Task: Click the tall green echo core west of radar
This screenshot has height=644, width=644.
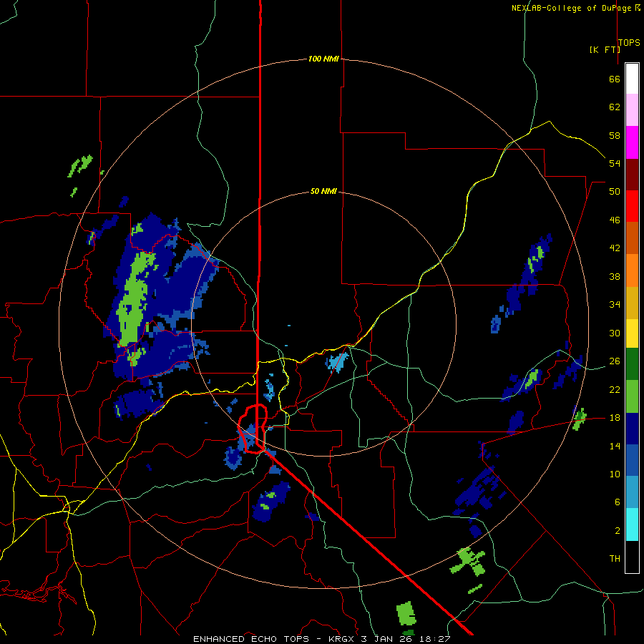Action: [x=134, y=300]
